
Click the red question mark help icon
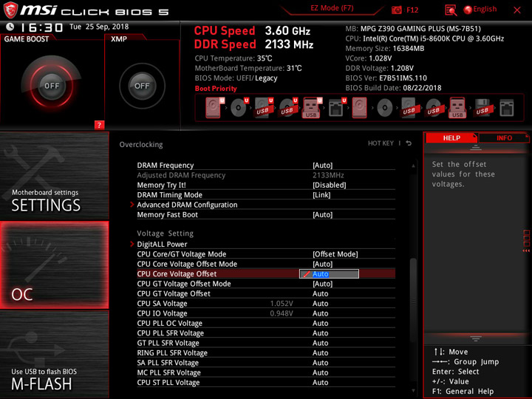[x=99, y=125]
